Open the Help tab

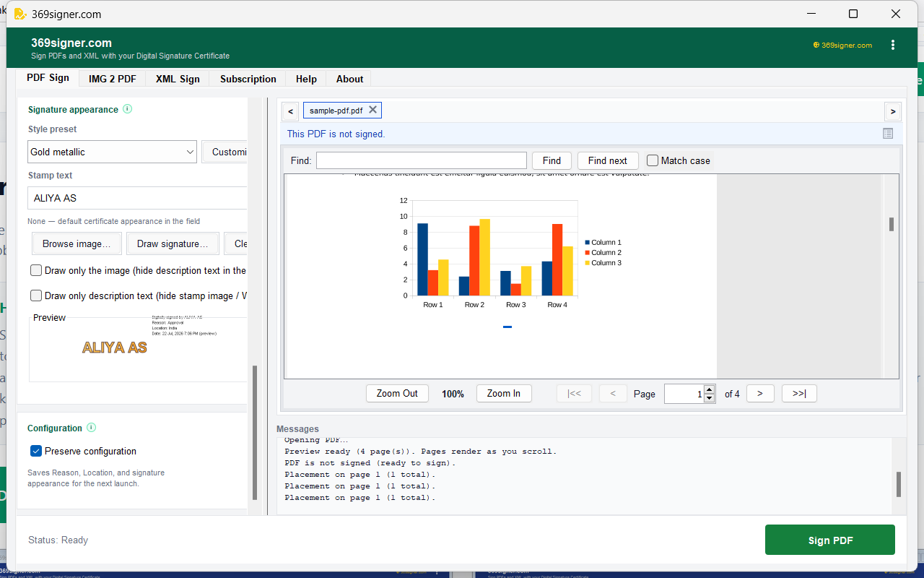(306, 79)
